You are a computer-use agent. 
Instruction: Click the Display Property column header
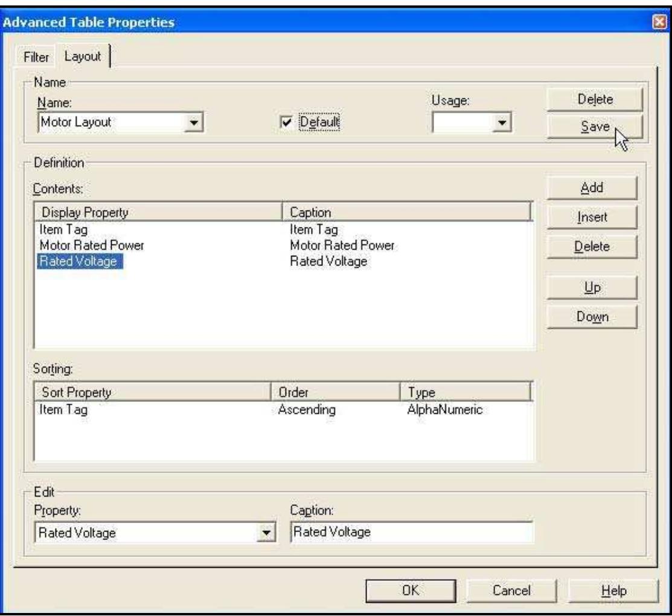158,212
